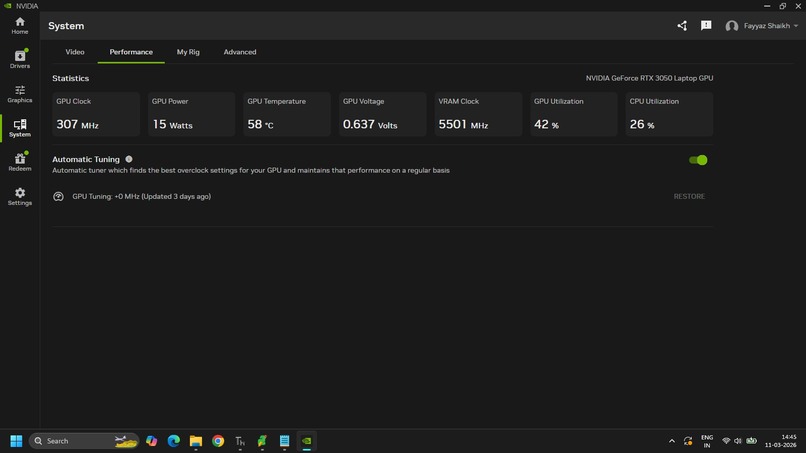
Task: Open the Graphics section in sidebar
Action: 20,94
